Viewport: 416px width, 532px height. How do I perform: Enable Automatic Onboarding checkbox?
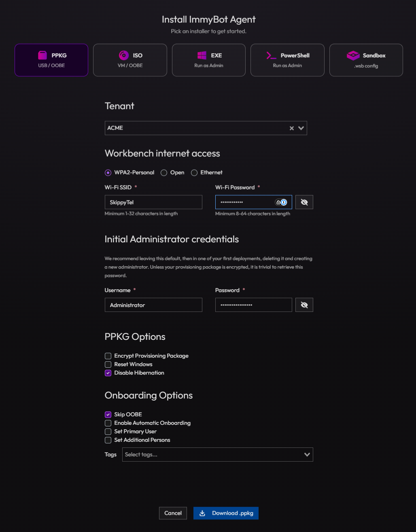(108, 423)
